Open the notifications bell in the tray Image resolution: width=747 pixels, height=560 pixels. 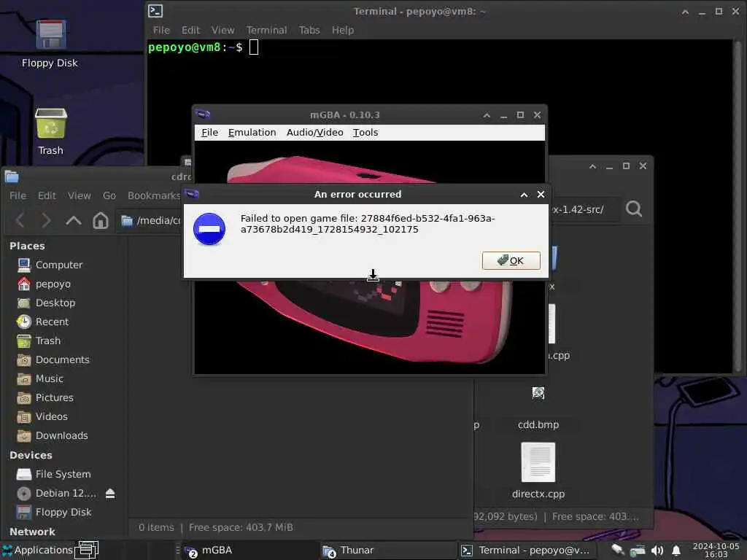click(676, 551)
